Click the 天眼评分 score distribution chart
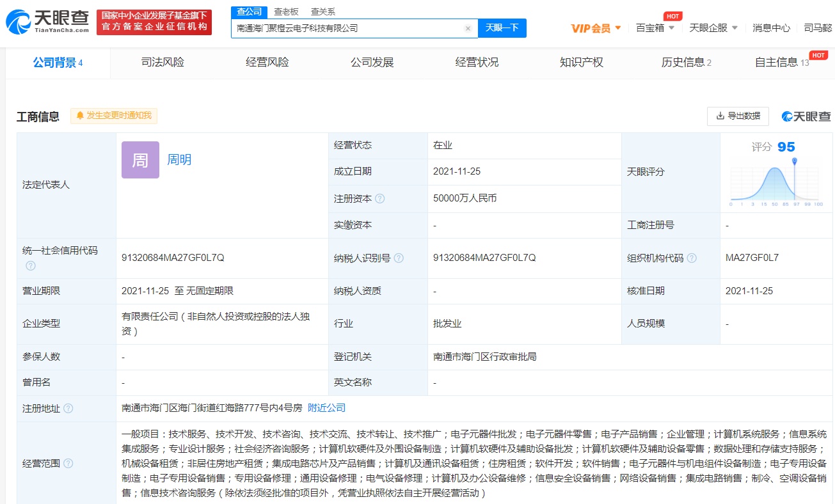The height and width of the screenshot is (504, 835). point(775,182)
